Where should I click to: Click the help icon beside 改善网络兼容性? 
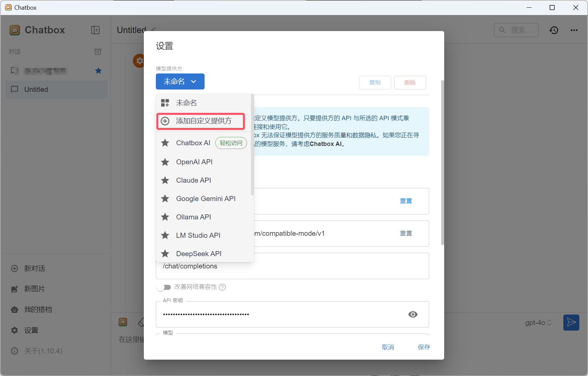(223, 287)
